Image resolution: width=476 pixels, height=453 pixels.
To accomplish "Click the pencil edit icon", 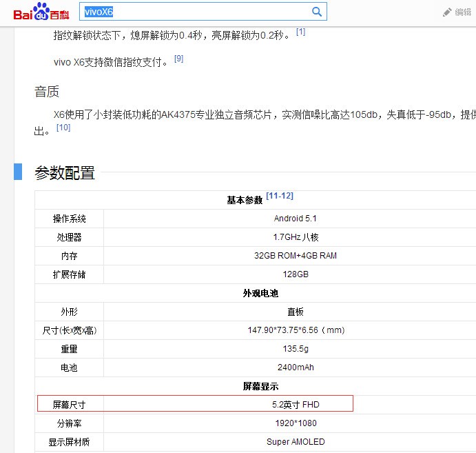I will coord(447,12).
